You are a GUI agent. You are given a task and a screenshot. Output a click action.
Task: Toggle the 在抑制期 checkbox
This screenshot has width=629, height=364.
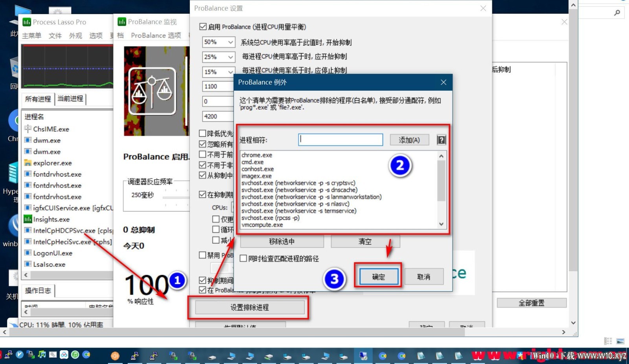[203, 195]
